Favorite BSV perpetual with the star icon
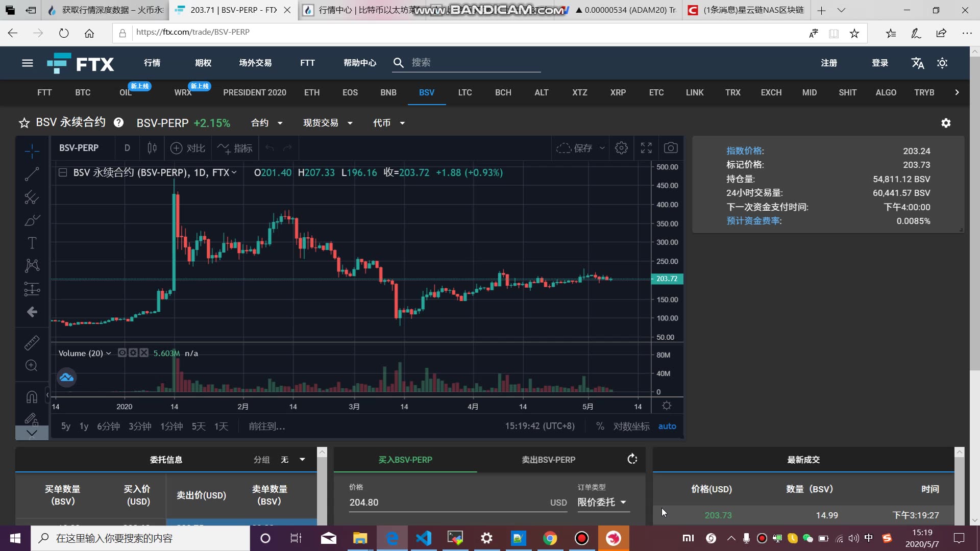The width and height of the screenshot is (980, 551). [x=24, y=123]
